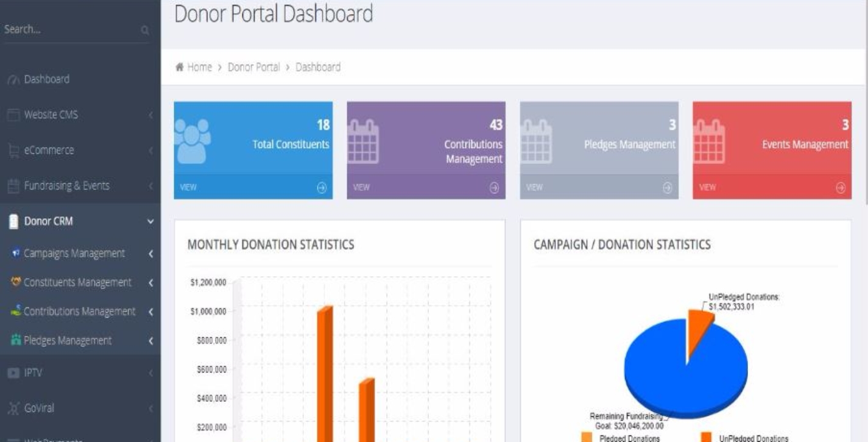The image size is (868, 442).
Task: Click the GoViral icon in sidebar
Action: click(13, 408)
